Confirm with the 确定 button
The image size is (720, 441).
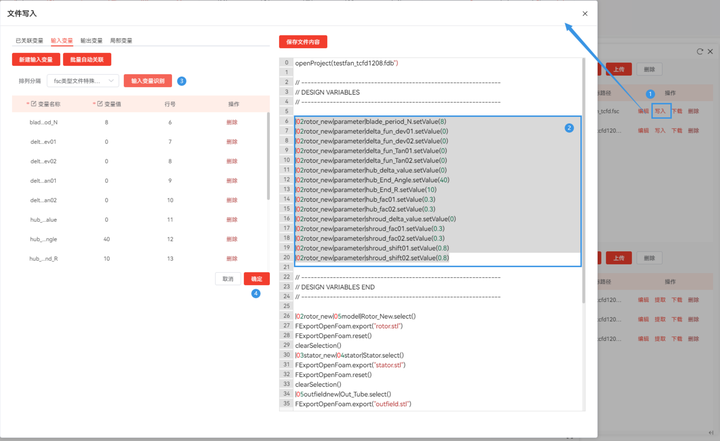(x=257, y=279)
